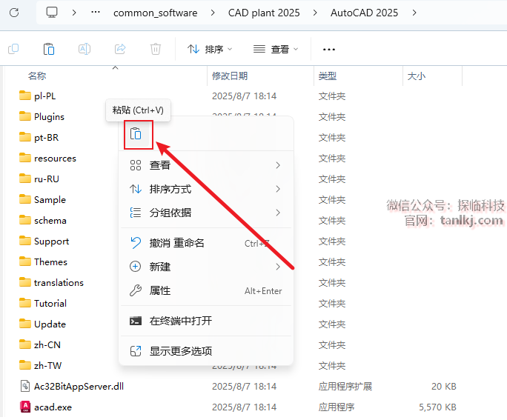The width and height of the screenshot is (507, 420).
Task: Sort by 名称 column header
Action: [37, 76]
